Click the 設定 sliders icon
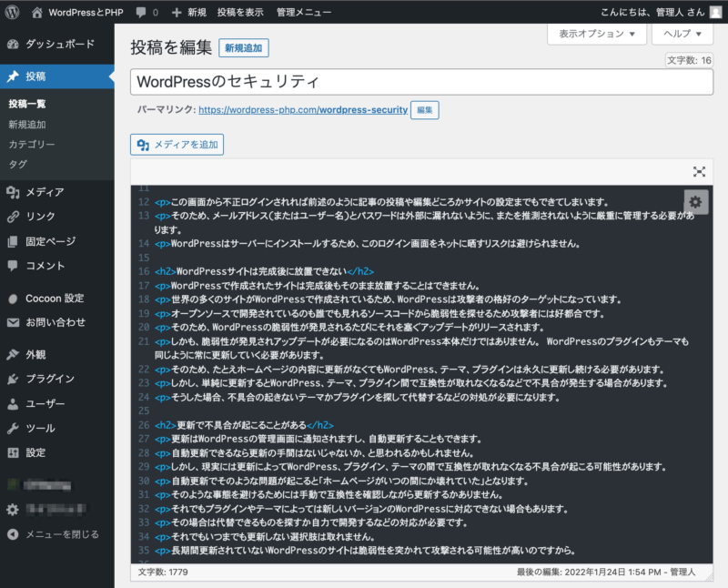 13,453
